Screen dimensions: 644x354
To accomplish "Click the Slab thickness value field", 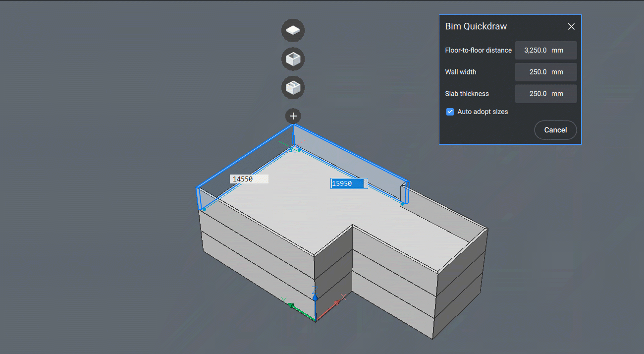I will [x=546, y=94].
